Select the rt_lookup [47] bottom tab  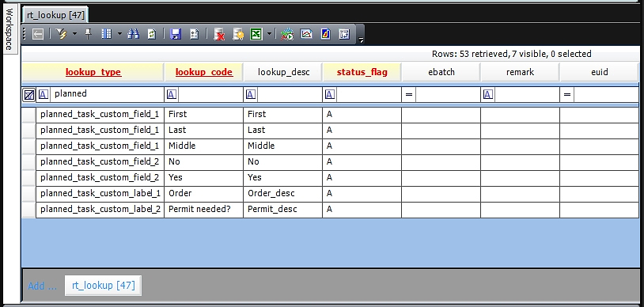click(103, 285)
